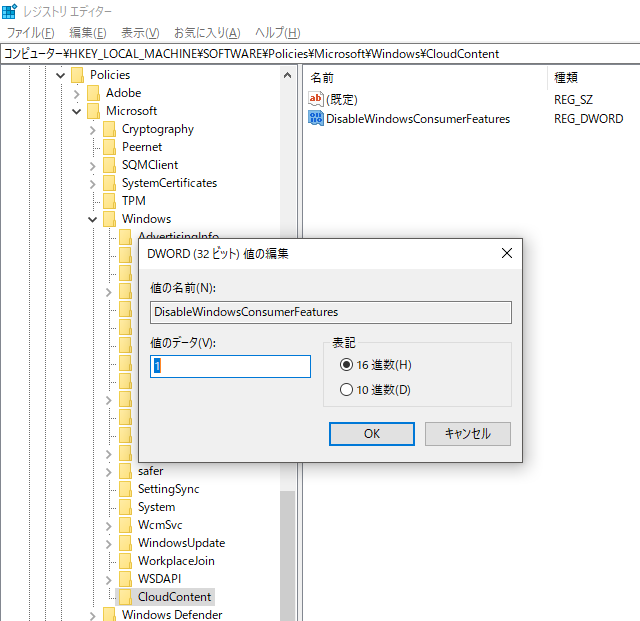Expand the Adobe tree node
Viewport: 640px width, 621px height.
(76, 94)
